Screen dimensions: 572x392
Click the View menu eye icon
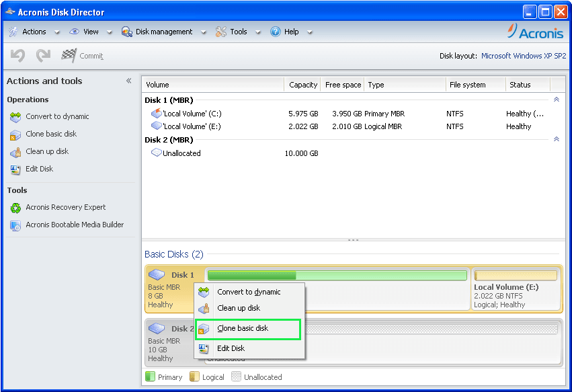tap(75, 32)
